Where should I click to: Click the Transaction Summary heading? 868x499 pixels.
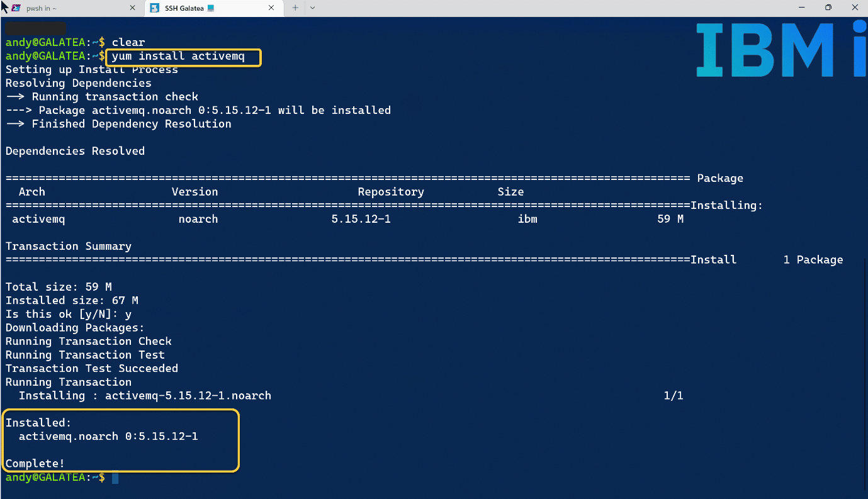(68, 246)
